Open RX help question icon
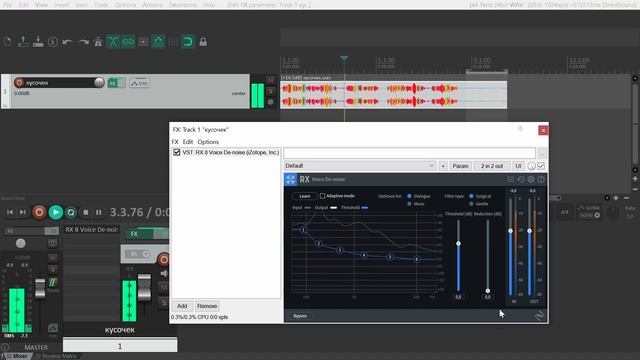The height and width of the screenshot is (360, 640). (x=541, y=179)
